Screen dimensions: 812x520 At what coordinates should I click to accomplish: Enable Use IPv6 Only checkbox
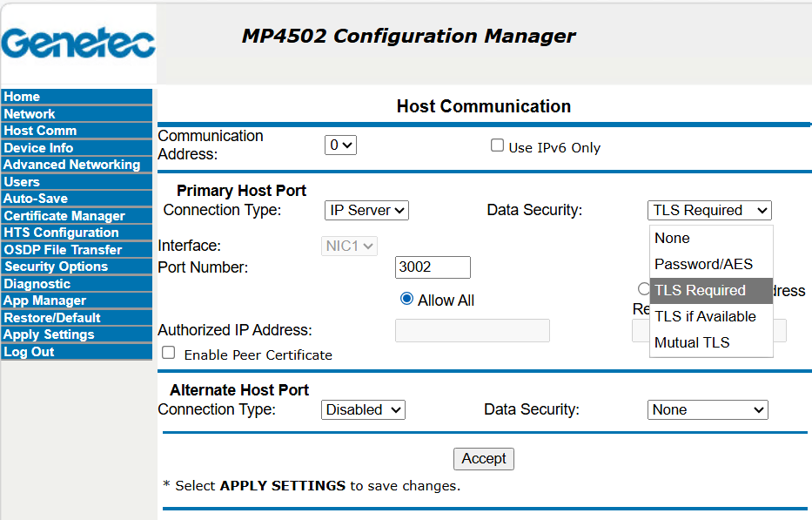click(497, 145)
